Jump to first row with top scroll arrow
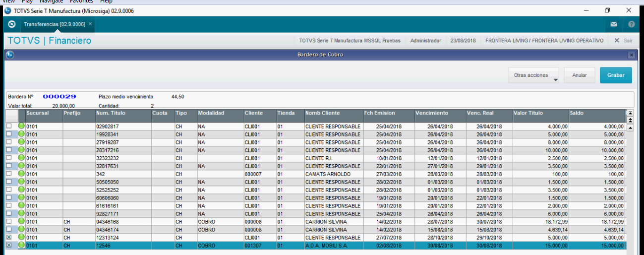The height and width of the screenshot is (255, 644). click(x=630, y=113)
